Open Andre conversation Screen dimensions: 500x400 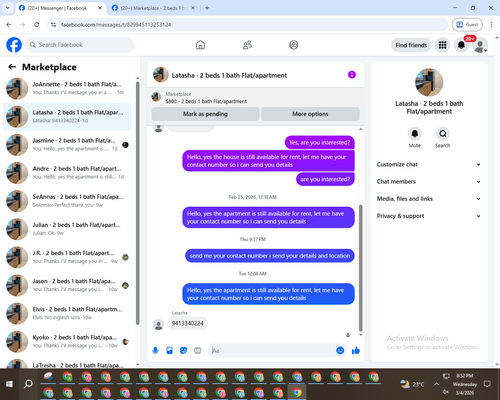(x=67, y=173)
